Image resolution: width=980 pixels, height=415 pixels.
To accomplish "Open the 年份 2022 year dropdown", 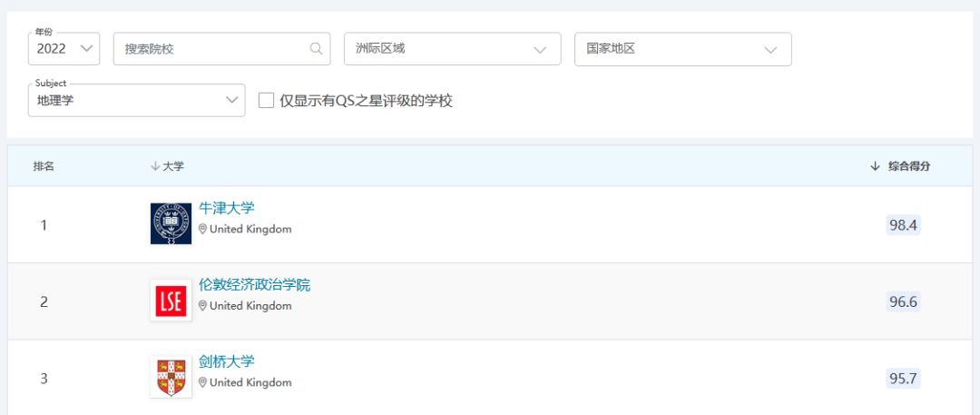I will 64,49.
